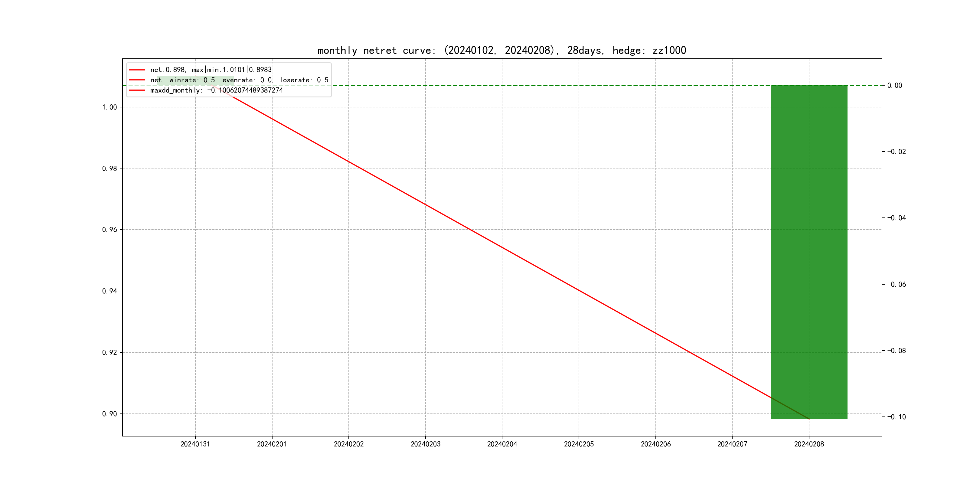
Task: Click the large green drawdown bar
Action: 809,251
